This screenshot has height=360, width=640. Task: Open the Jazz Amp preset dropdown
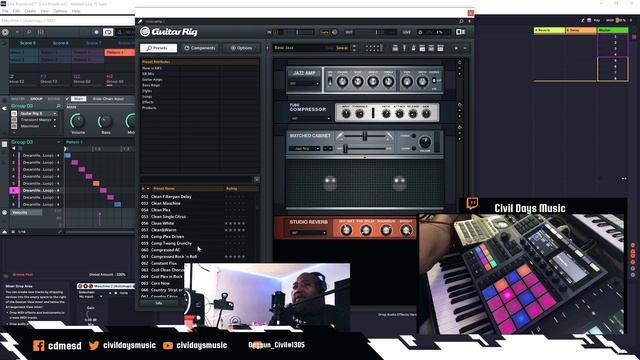tap(304, 84)
